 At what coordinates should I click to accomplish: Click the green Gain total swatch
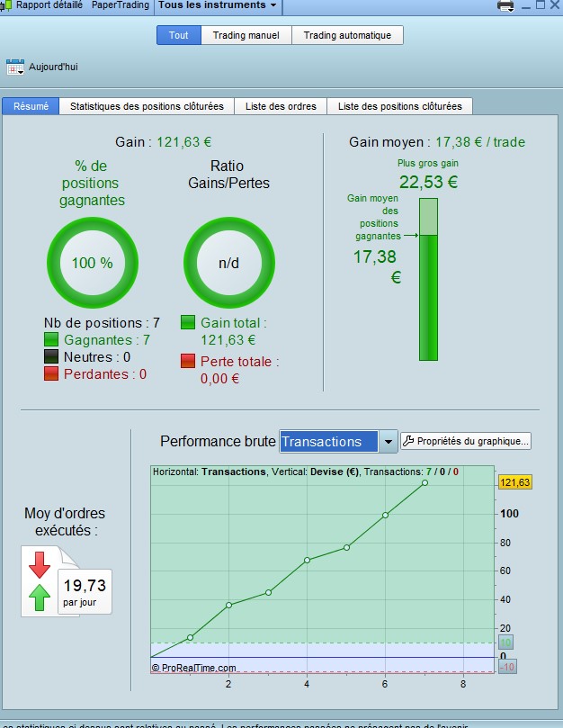click(187, 322)
